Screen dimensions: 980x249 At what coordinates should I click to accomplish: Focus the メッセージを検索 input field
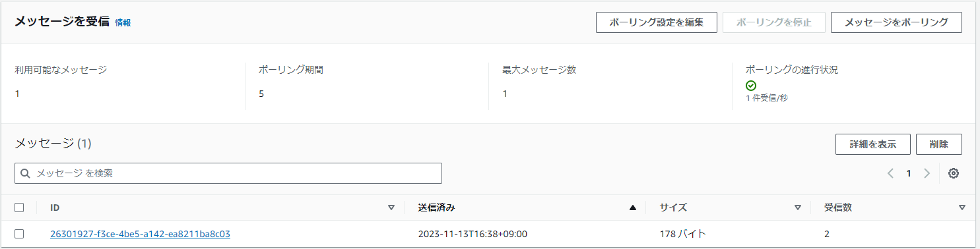[x=228, y=173]
